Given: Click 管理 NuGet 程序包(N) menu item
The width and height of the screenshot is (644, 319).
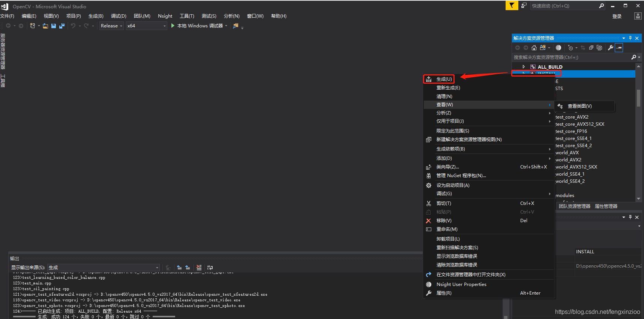Looking at the screenshot, I should pos(489,176).
